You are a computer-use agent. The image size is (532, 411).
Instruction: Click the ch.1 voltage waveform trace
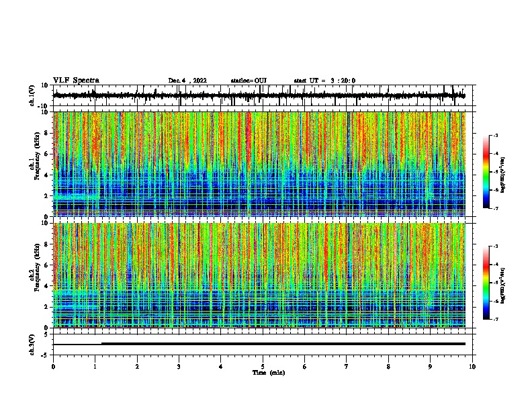pyautogui.click(x=259, y=95)
